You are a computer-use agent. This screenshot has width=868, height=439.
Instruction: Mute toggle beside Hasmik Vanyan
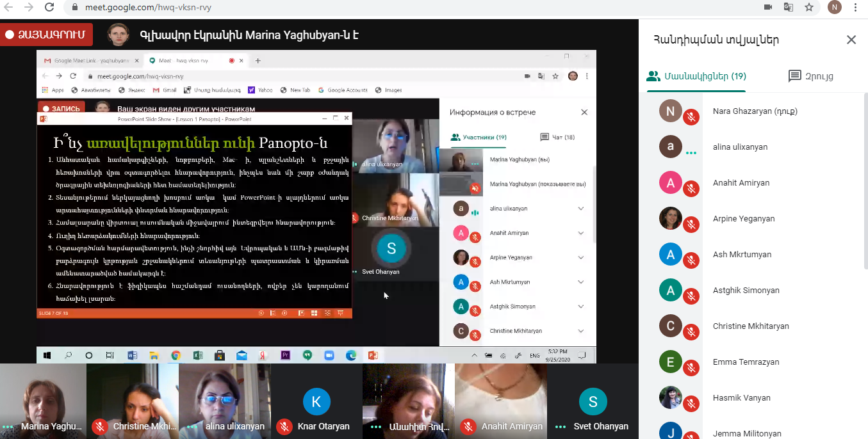[x=691, y=404]
